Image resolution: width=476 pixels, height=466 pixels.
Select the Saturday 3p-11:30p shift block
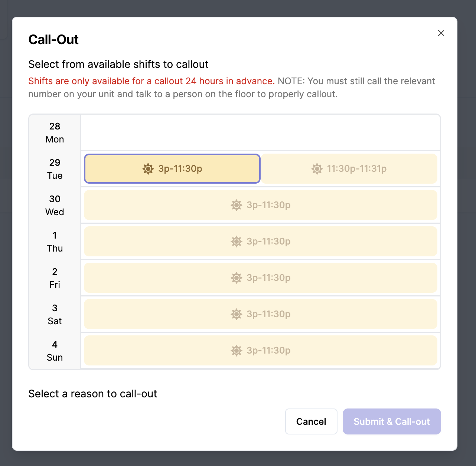[261, 314]
